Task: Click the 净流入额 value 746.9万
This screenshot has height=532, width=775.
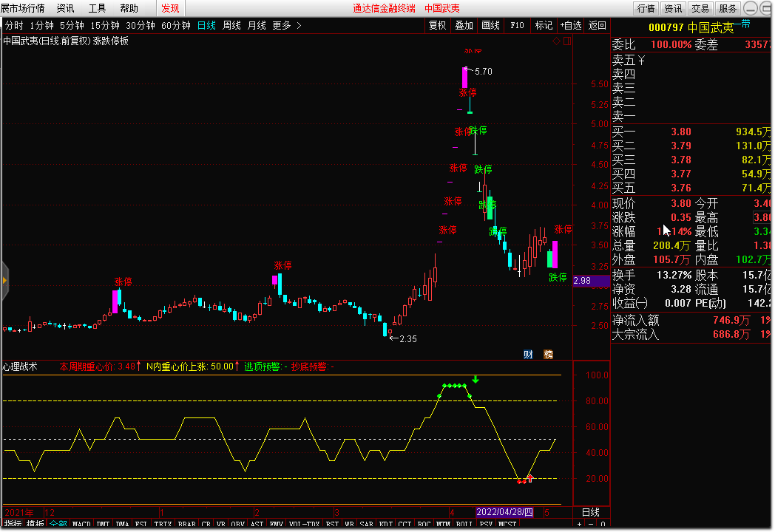Action: 731,320
